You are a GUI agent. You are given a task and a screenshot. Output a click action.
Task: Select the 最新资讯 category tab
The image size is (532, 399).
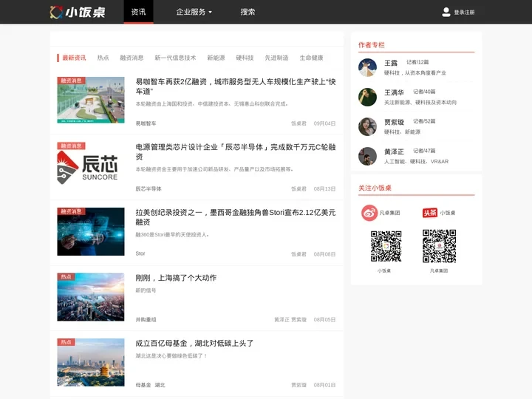(x=74, y=58)
